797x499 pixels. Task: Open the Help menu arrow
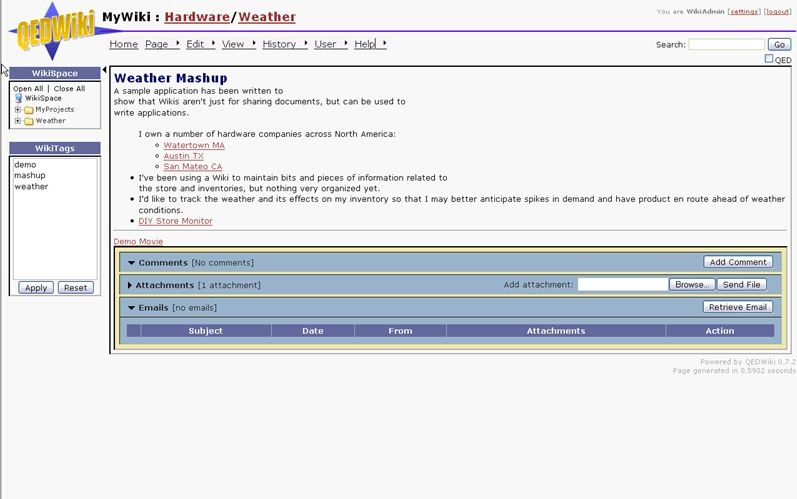(x=384, y=43)
